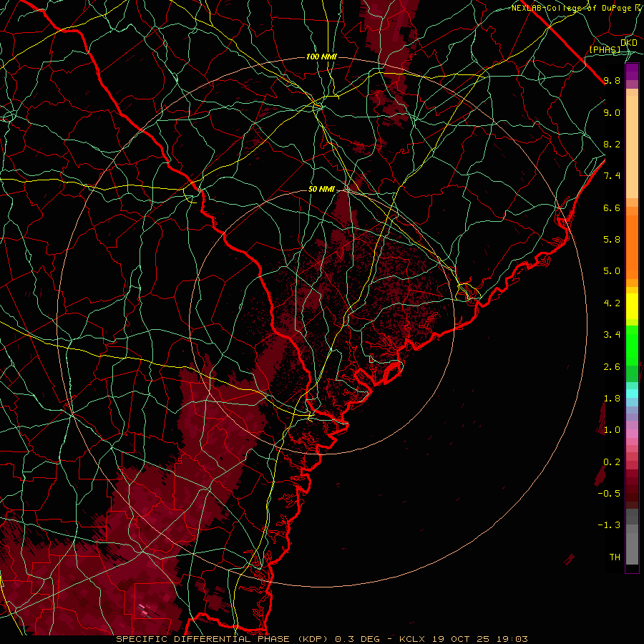Click the yellow segment of the color bar

point(632,306)
